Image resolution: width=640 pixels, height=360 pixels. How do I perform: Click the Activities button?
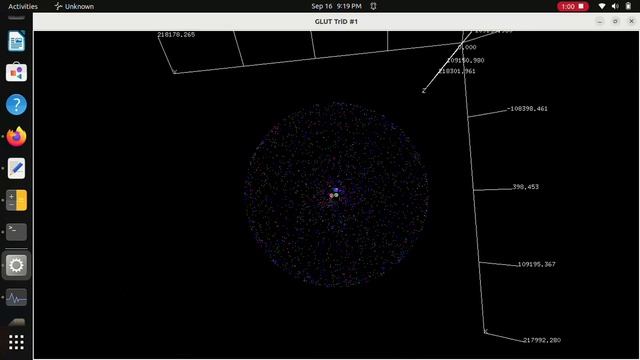tap(23, 6)
